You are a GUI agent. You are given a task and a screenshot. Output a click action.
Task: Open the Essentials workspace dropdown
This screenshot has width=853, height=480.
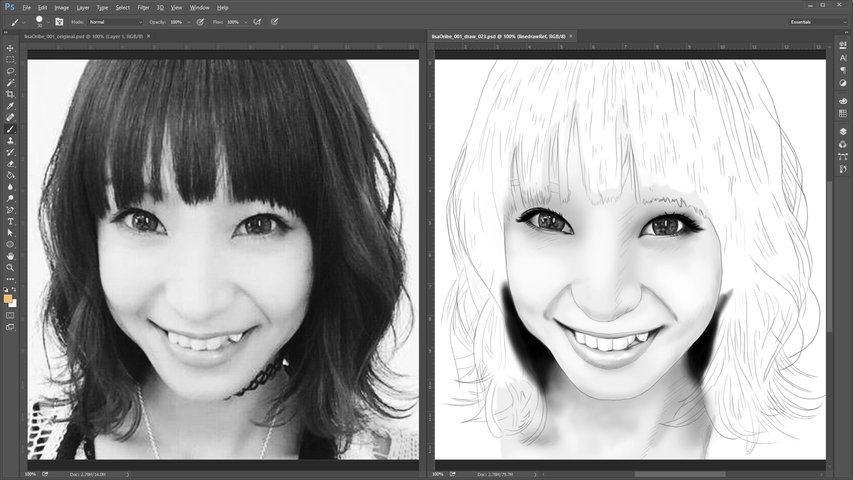[x=818, y=22]
